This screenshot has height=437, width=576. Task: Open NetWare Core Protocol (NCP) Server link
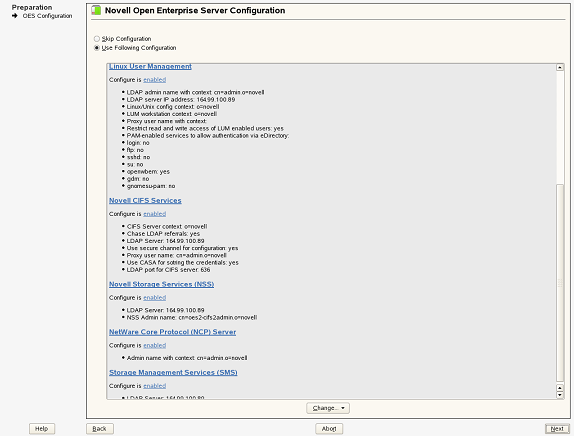click(x=172, y=332)
